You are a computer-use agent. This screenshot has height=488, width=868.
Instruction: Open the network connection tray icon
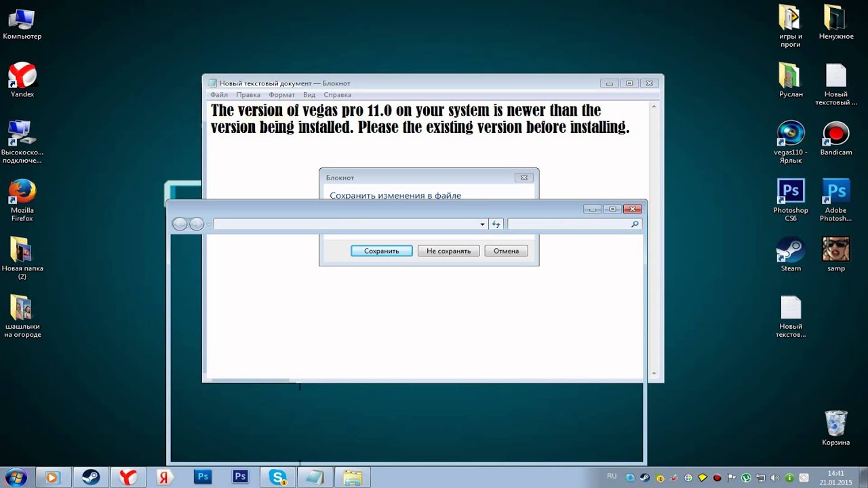pos(761,478)
